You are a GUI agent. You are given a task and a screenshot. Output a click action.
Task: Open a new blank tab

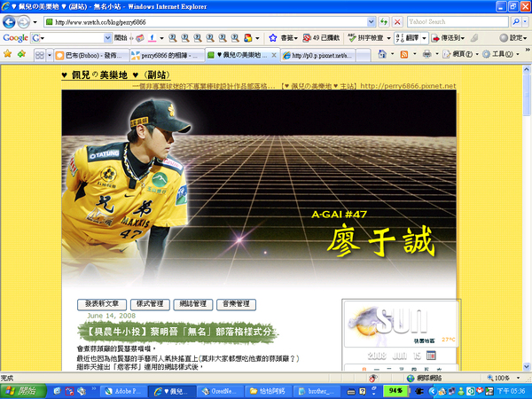tap(364, 55)
